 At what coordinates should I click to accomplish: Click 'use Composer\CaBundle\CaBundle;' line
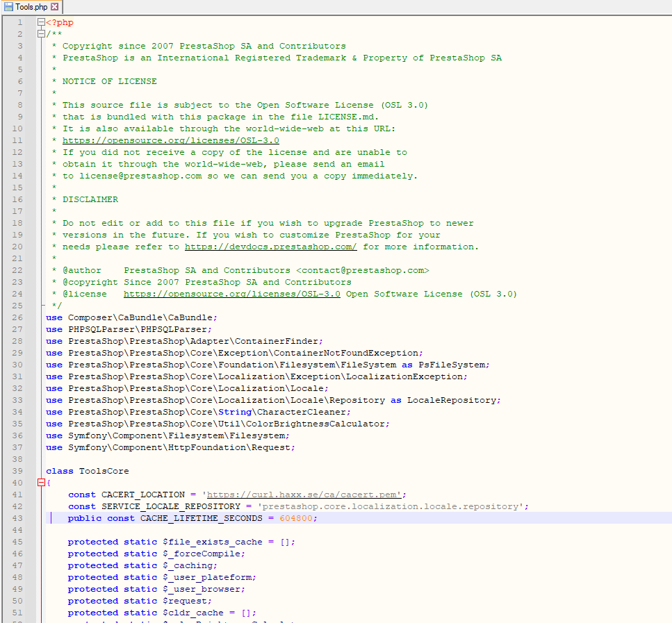coord(131,317)
